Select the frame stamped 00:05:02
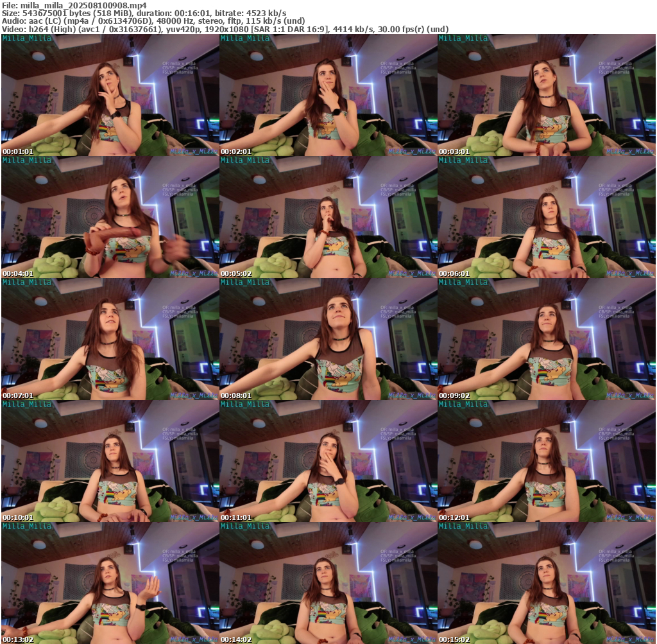 pos(328,217)
